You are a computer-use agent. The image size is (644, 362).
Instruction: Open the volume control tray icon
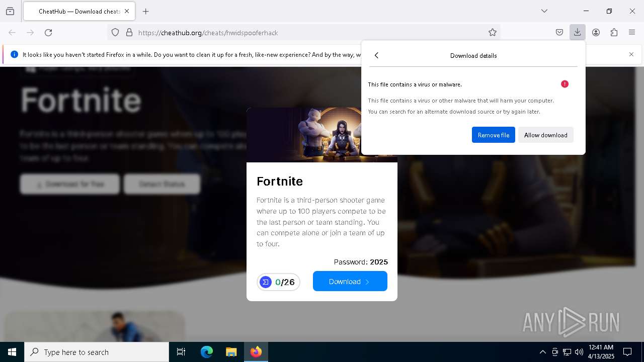[579, 352]
